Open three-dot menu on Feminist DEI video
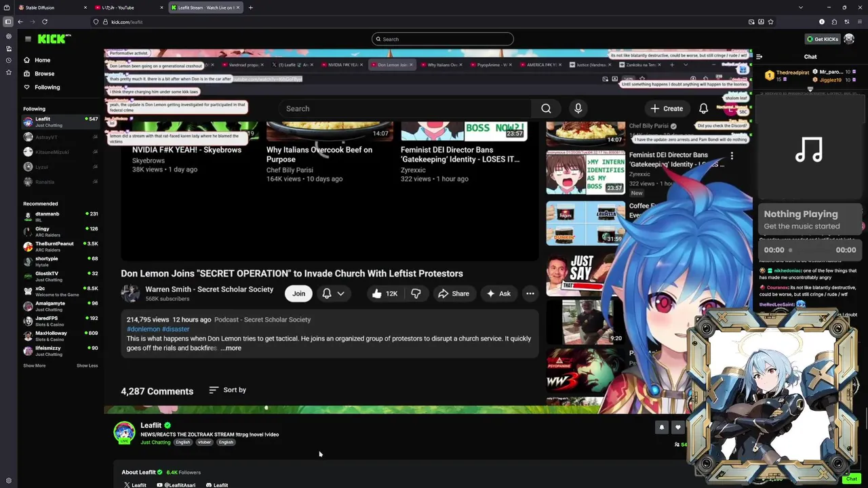 (732, 156)
